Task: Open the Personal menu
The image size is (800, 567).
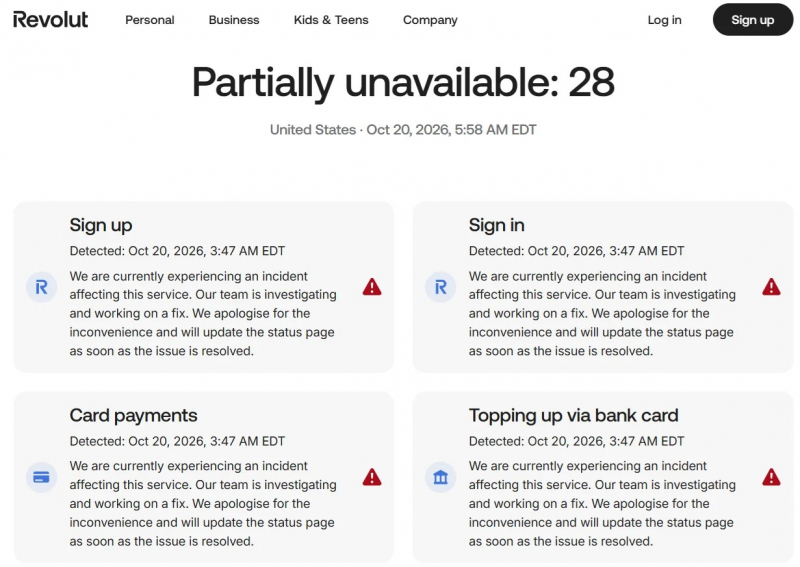Action: 149,20
